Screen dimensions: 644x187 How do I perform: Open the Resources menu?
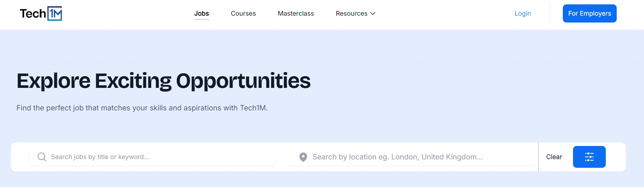click(x=355, y=13)
